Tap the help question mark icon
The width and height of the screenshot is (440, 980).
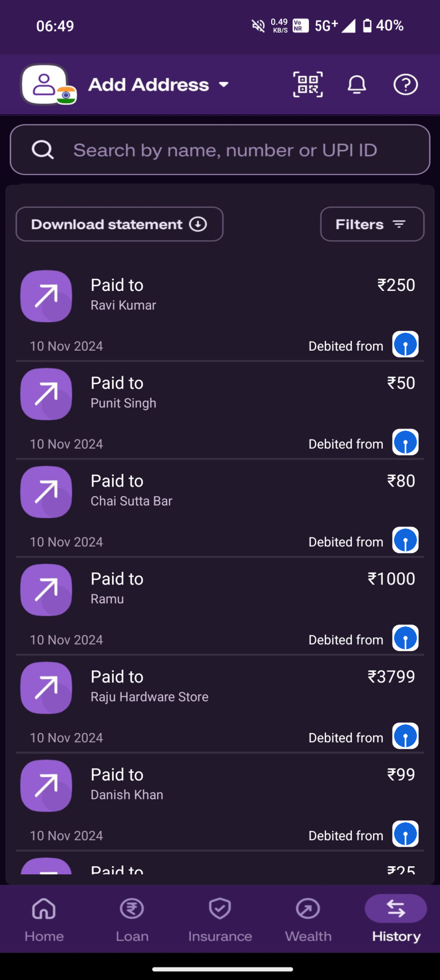(405, 85)
